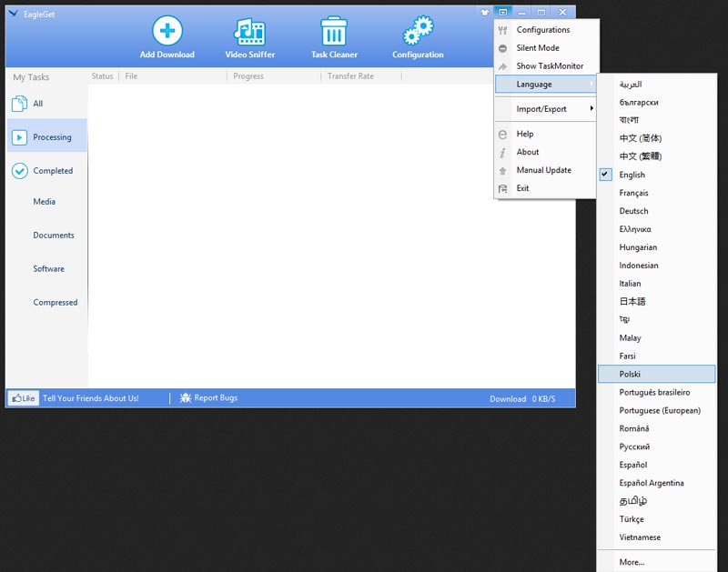Enable Silent Mode from the menu
Image resolution: width=728 pixels, height=572 pixels.
coord(545,48)
